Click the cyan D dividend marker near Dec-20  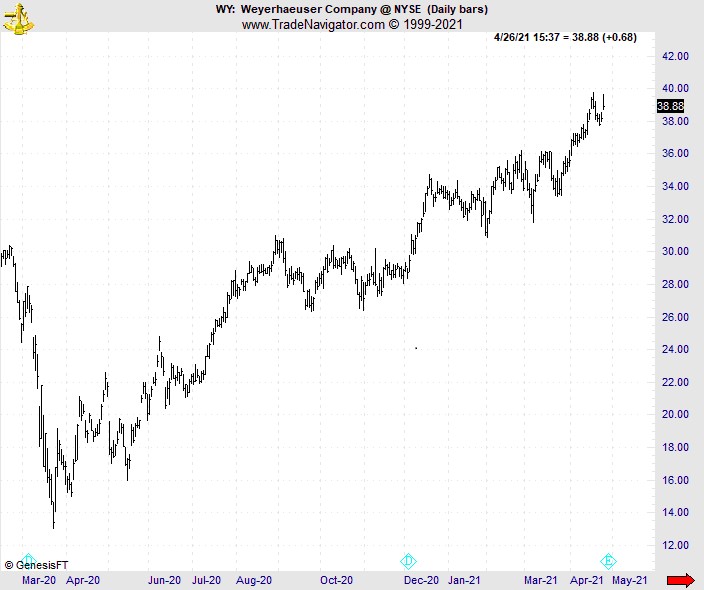tap(408, 561)
